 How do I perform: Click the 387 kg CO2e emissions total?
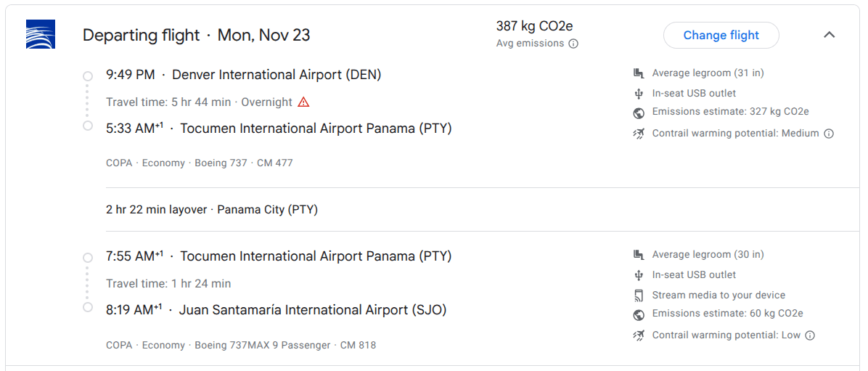click(534, 25)
